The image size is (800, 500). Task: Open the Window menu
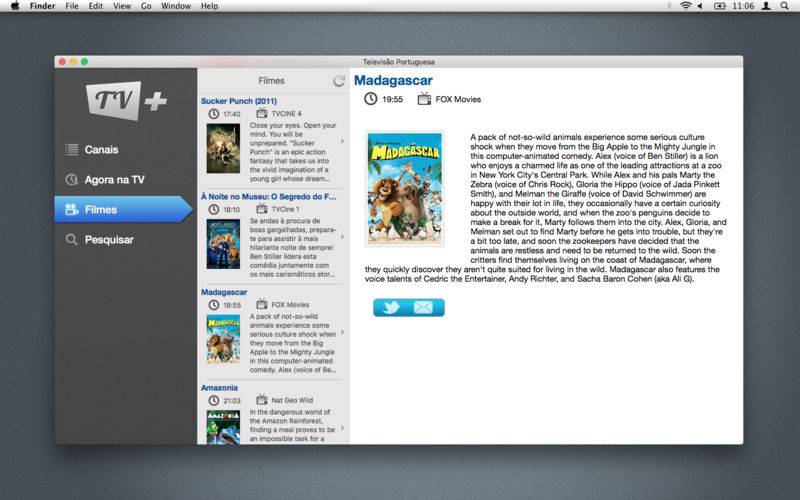pyautogui.click(x=176, y=6)
